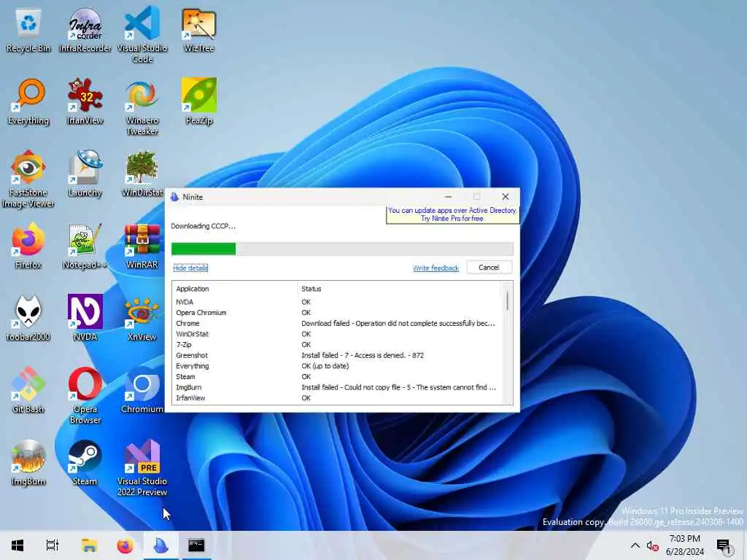The width and height of the screenshot is (747, 560).
Task: Select the Launchy desktop icon
Action: point(85,174)
